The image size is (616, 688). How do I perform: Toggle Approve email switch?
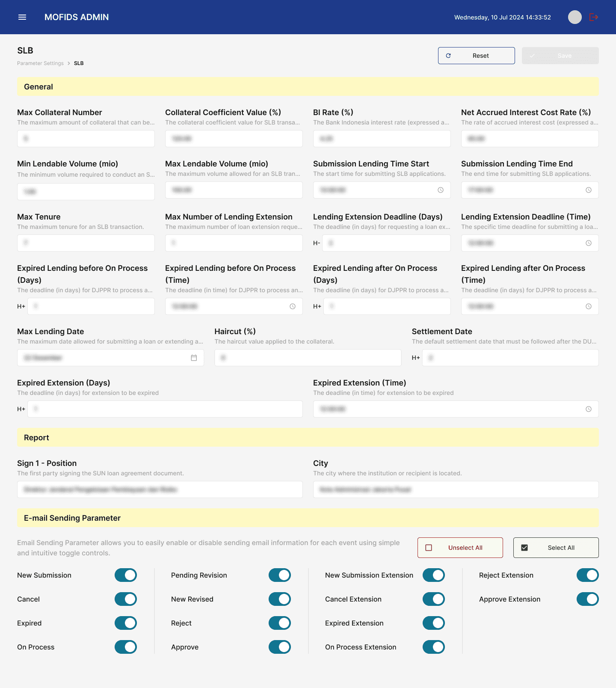click(280, 647)
